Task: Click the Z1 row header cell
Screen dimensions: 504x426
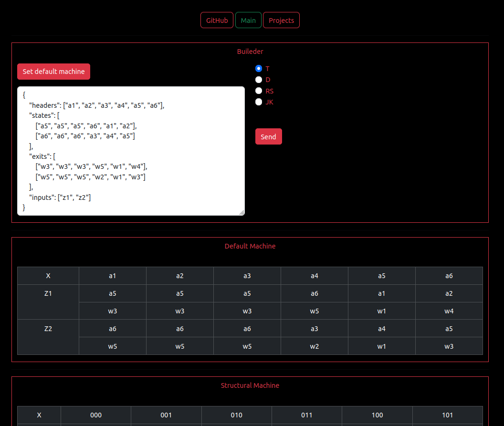Action: tap(48, 294)
